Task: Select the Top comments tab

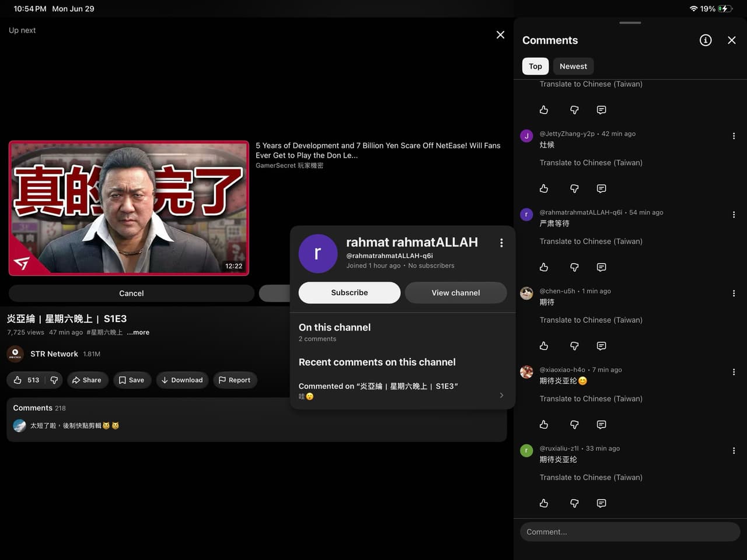Action: tap(535, 66)
